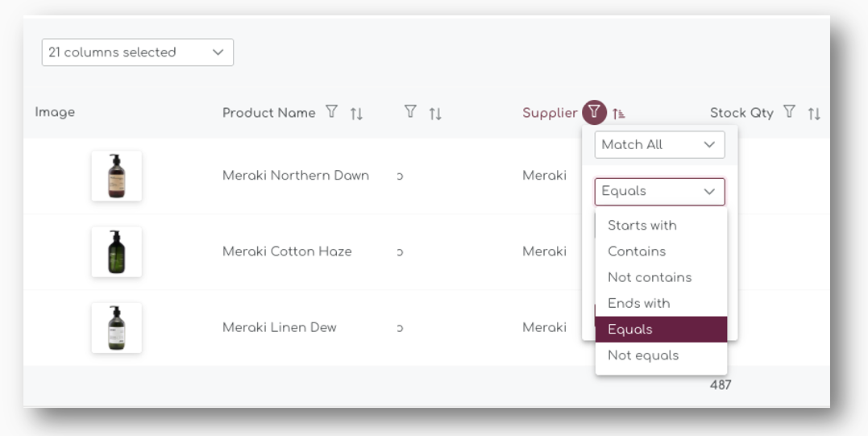
Task: Select 'Ends with' match mode
Action: tap(639, 303)
